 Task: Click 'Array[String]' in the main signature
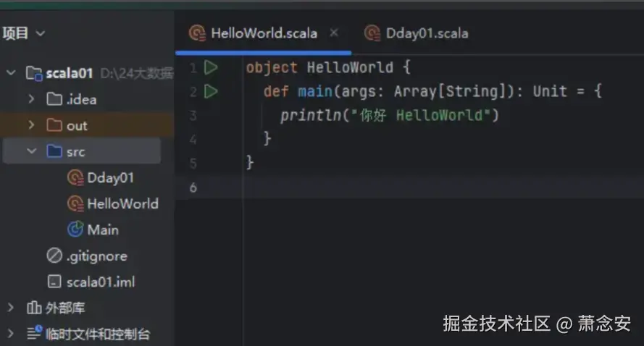(x=449, y=91)
